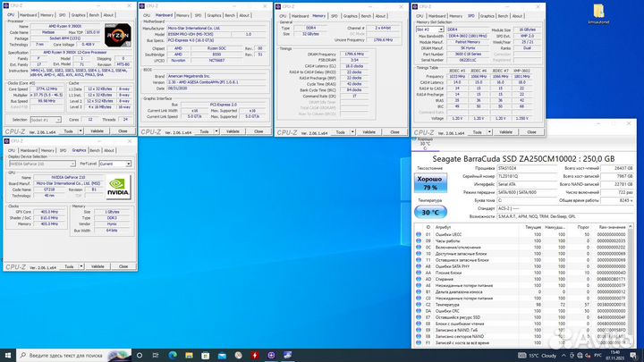Select the CrystalDiskInfo taskbar icon
Screen dimensions: 644x362
click(x=287, y=356)
